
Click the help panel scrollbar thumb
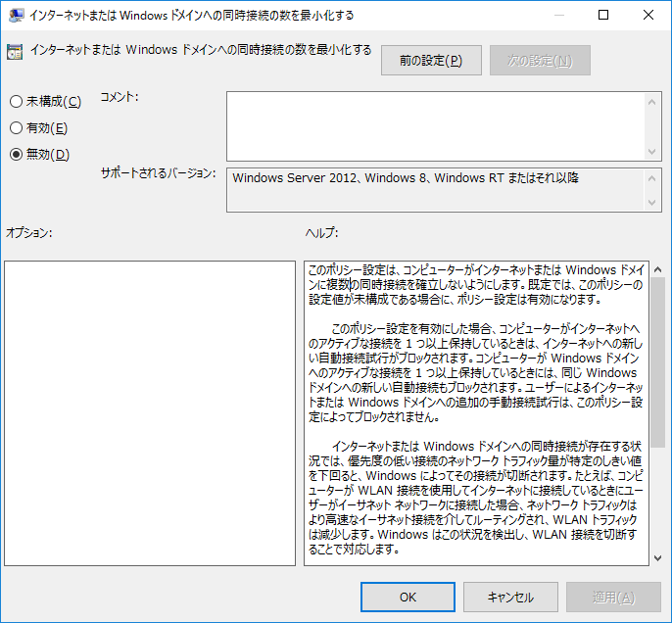658,362
